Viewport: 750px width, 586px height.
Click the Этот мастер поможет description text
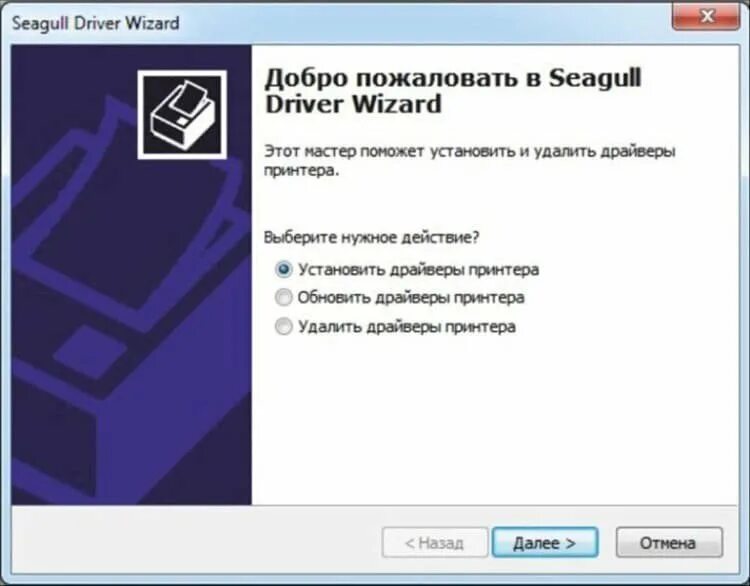470,161
